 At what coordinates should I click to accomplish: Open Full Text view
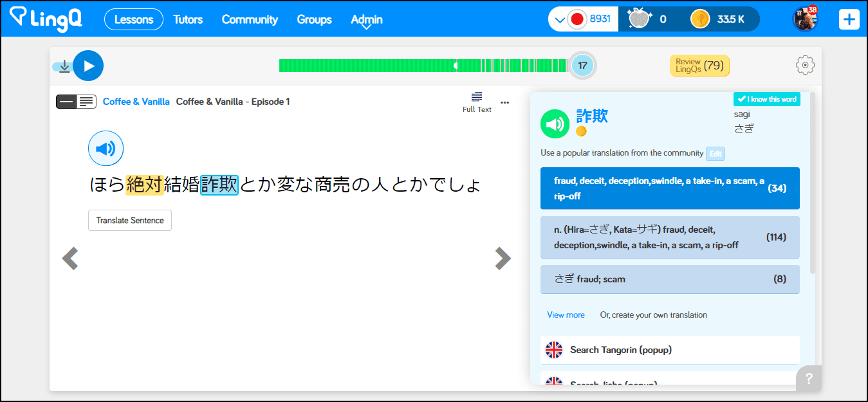coord(477,102)
